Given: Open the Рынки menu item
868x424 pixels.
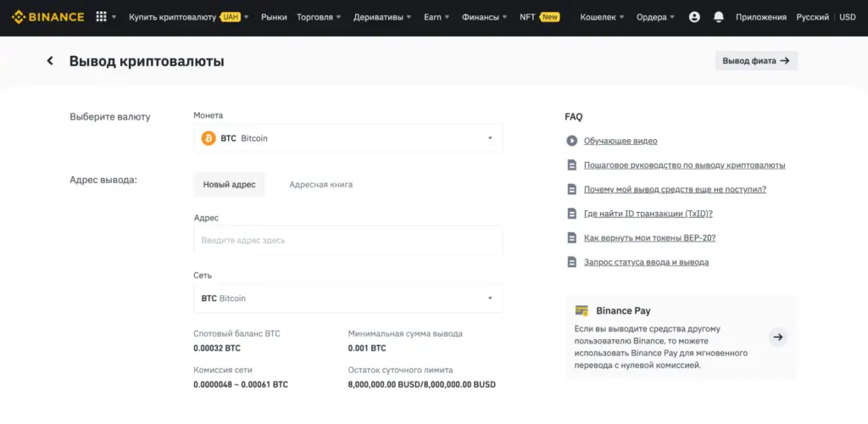Looking at the screenshot, I should coord(274,17).
